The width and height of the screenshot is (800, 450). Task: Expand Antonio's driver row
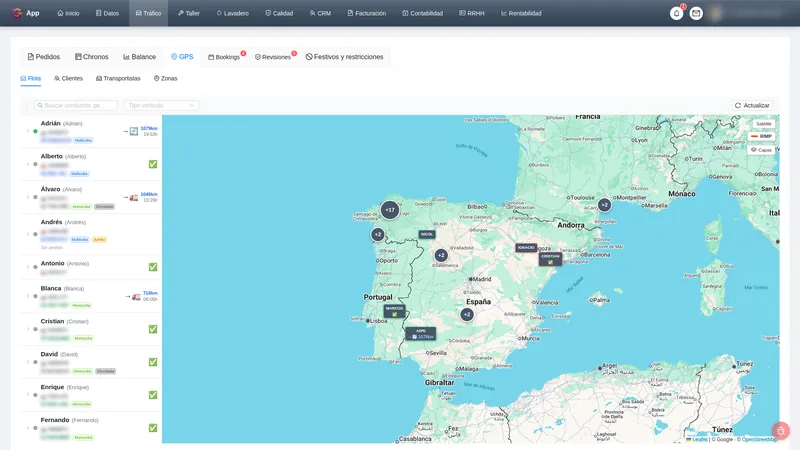(x=28, y=267)
